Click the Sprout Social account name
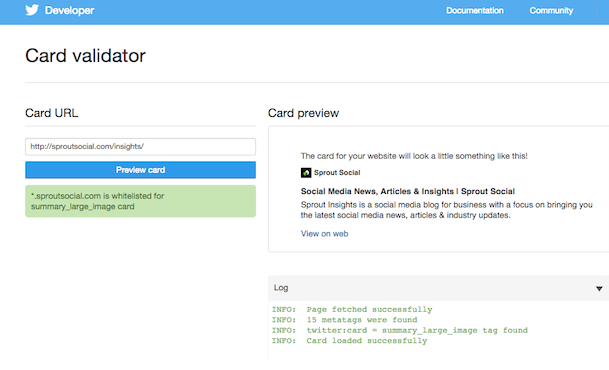The image size is (609, 370). [x=337, y=173]
